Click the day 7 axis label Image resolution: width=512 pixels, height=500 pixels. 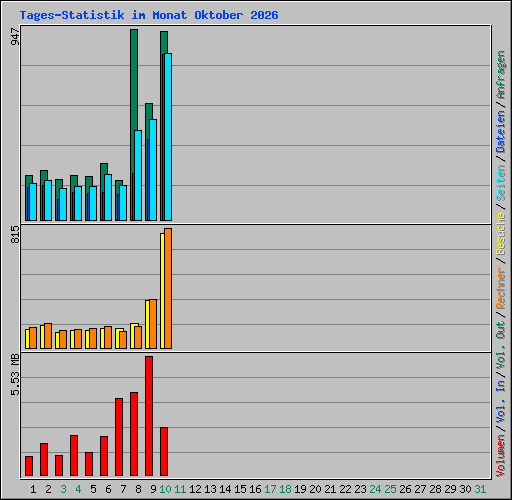pyautogui.click(x=123, y=489)
